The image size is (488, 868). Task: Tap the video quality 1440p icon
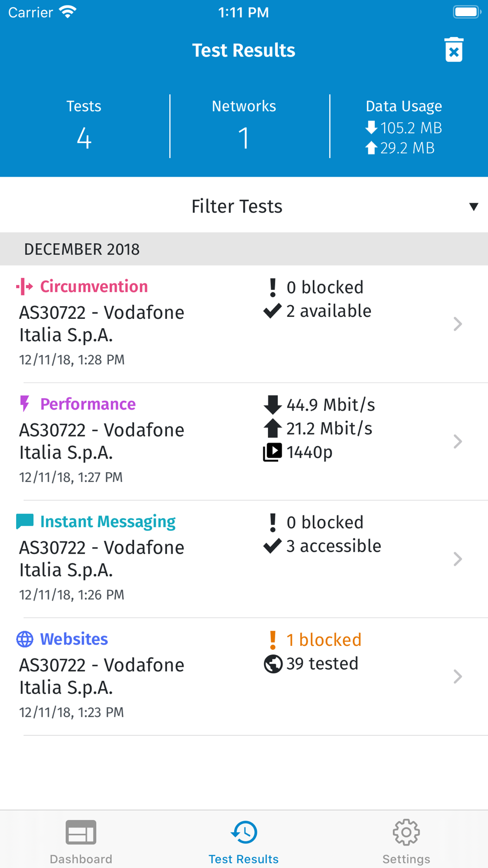click(272, 452)
